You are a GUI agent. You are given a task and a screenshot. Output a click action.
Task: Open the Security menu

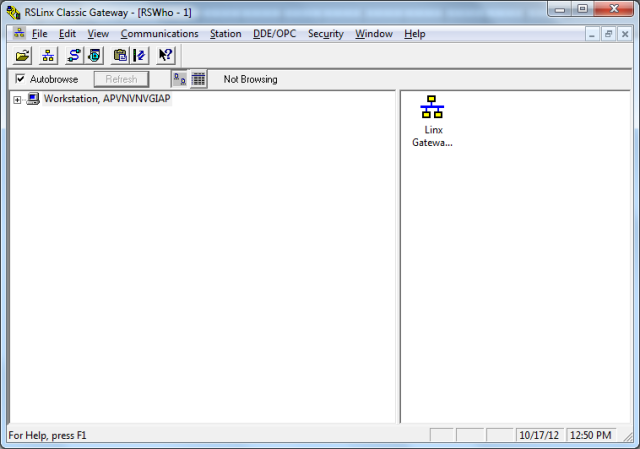pos(326,34)
